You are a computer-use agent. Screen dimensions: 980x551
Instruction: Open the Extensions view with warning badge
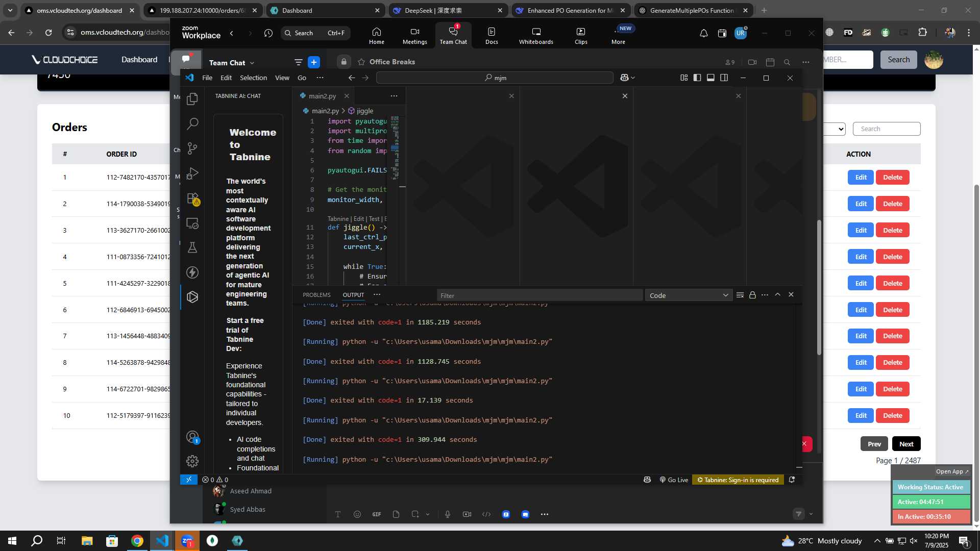[x=192, y=198]
